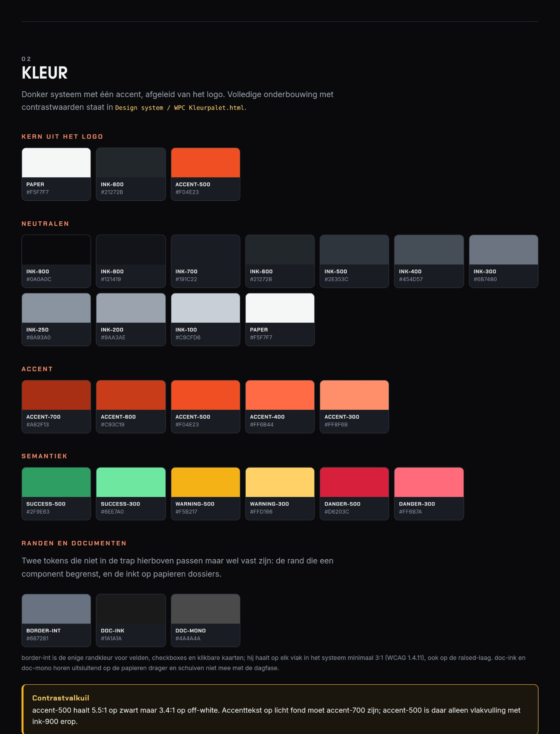560x734 pixels.
Task: Select the PAPER swatch under Kern uit het logo
Action: coord(56,174)
